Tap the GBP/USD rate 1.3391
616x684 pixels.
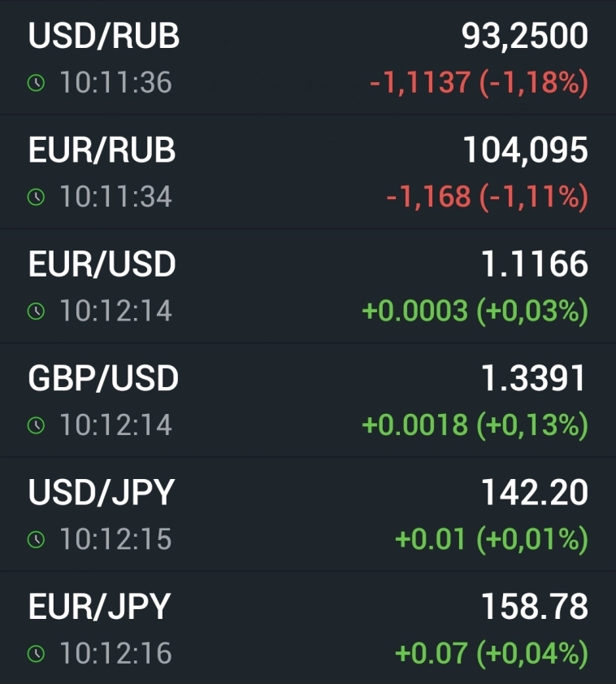click(x=534, y=378)
